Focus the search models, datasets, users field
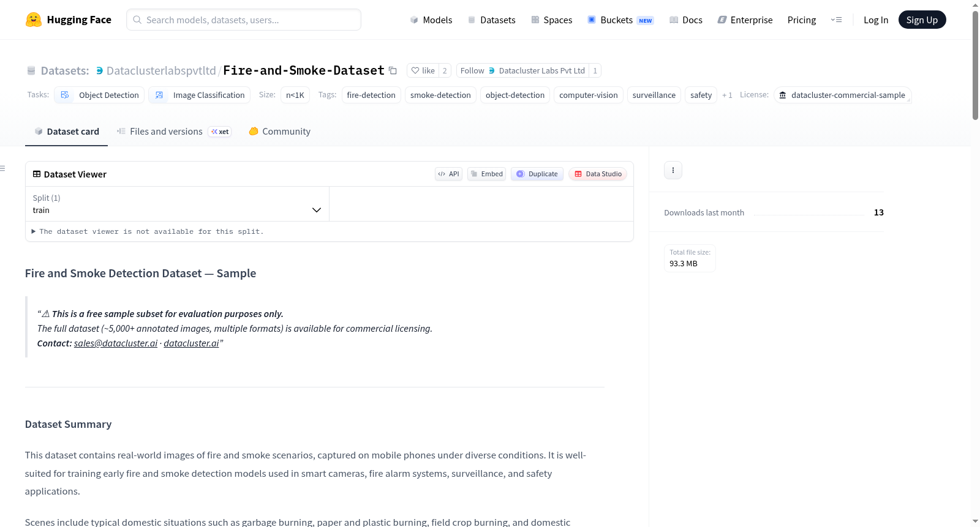Image resolution: width=980 pixels, height=527 pixels. point(244,20)
